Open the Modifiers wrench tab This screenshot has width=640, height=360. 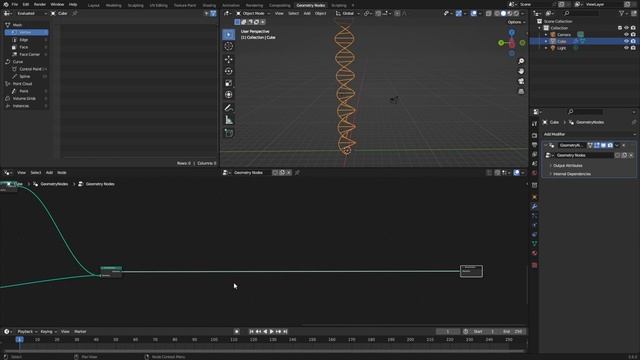(535, 207)
